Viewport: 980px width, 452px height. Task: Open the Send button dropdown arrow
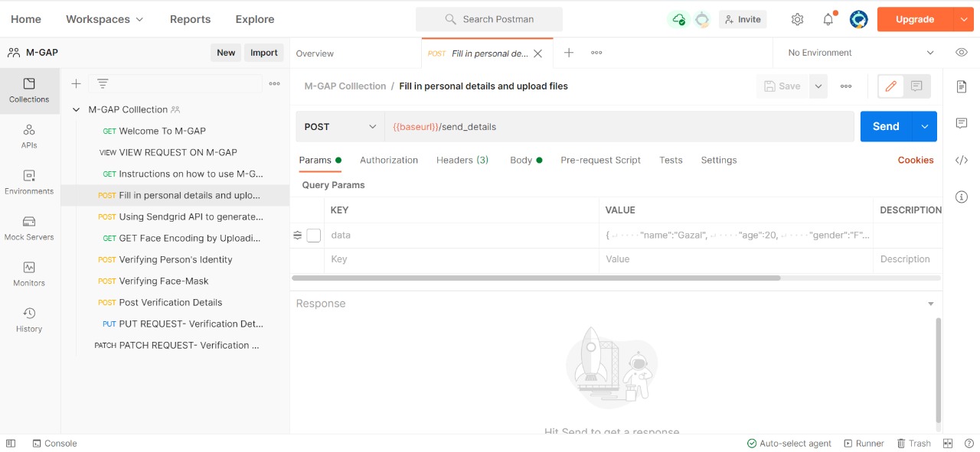click(925, 127)
